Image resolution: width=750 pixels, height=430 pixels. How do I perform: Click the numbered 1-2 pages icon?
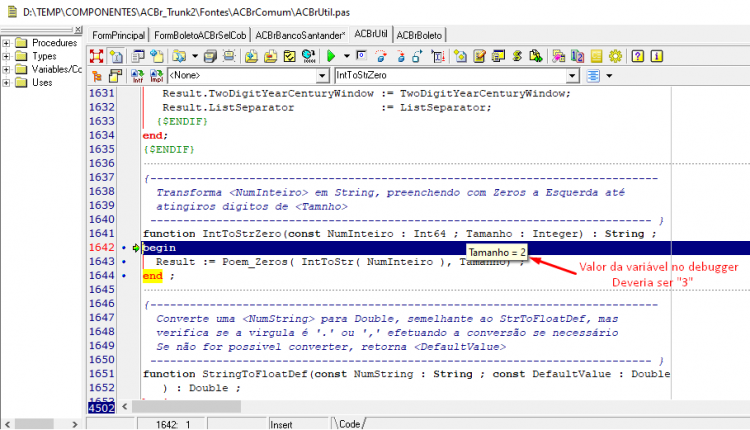(577, 56)
